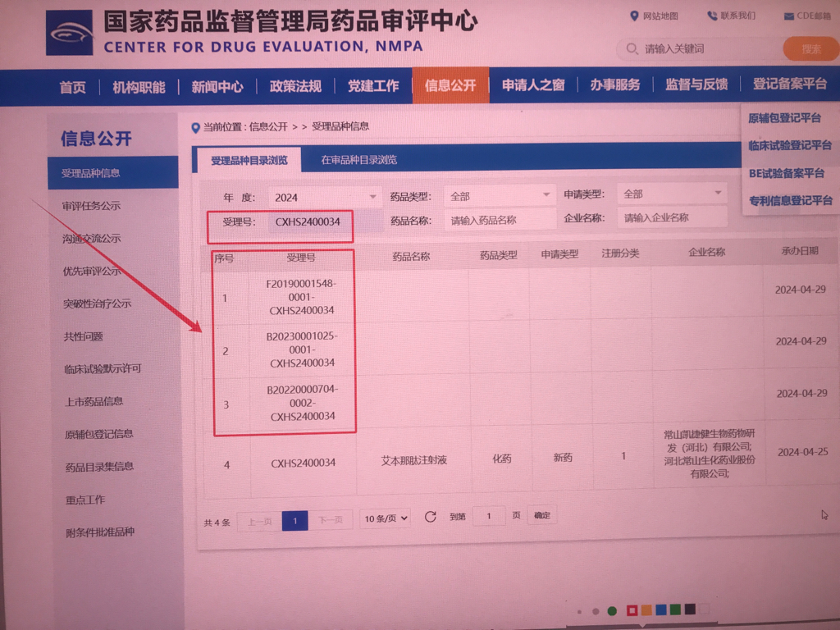Open 沟通交流公示 in the sidebar

(91, 239)
